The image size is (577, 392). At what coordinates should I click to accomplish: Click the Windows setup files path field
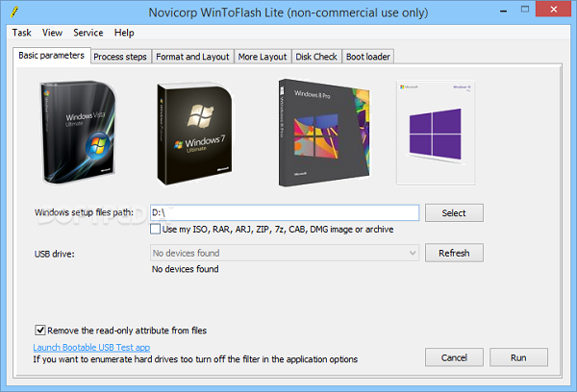coord(285,213)
